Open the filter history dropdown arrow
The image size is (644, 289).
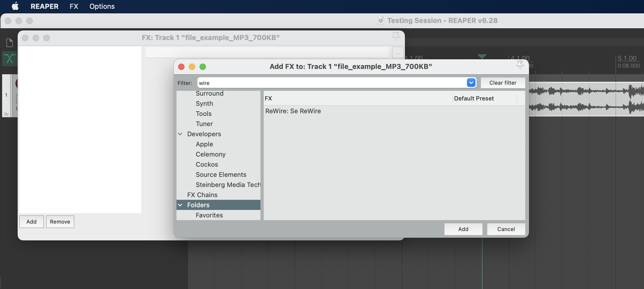click(471, 83)
